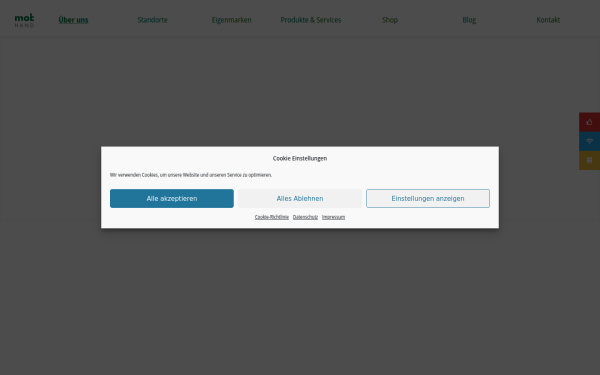Open the Impressum link
600x375 pixels.
(x=333, y=217)
